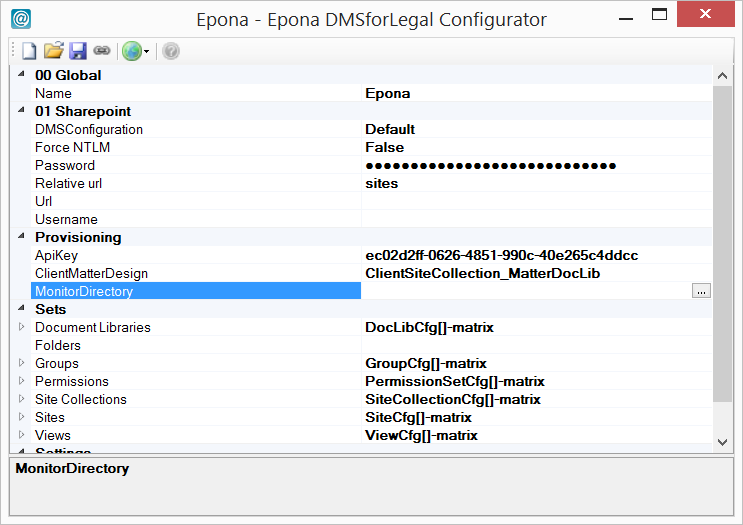743x525 pixels.
Task: Click the vertical scrollbar thumb
Action: [723, 244]
